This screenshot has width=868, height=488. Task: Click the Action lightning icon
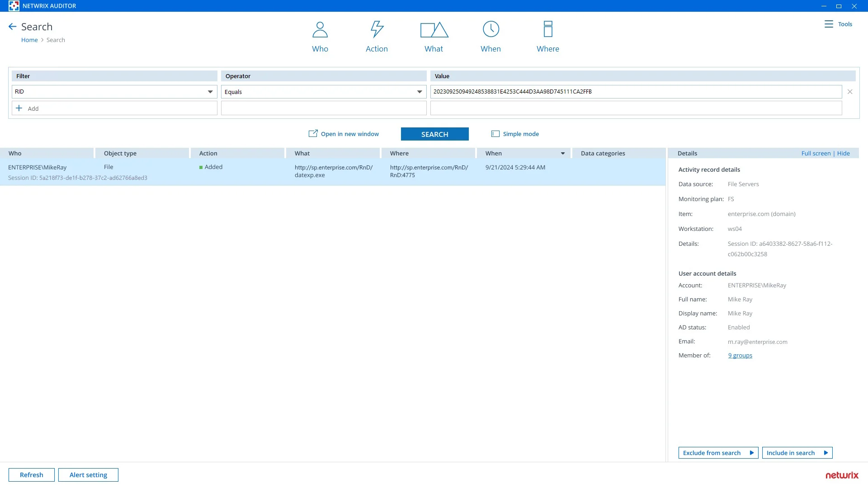point(377,29)
